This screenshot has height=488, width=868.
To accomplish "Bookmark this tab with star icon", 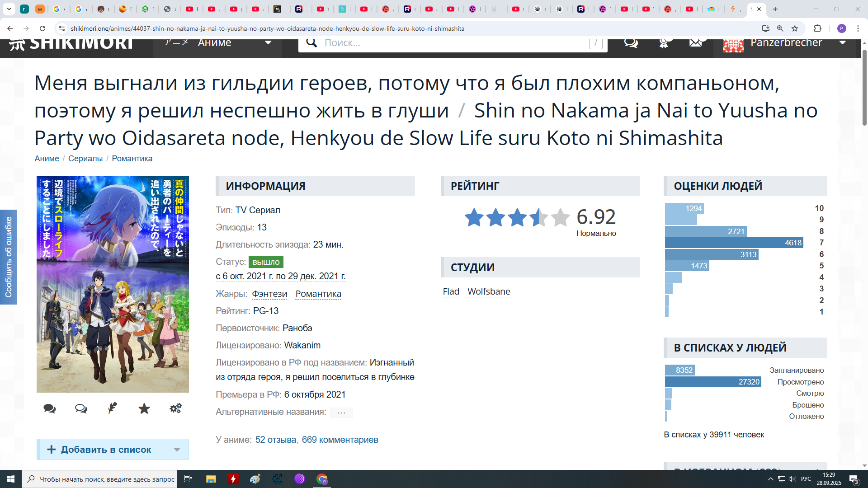I will click(795, 28).
